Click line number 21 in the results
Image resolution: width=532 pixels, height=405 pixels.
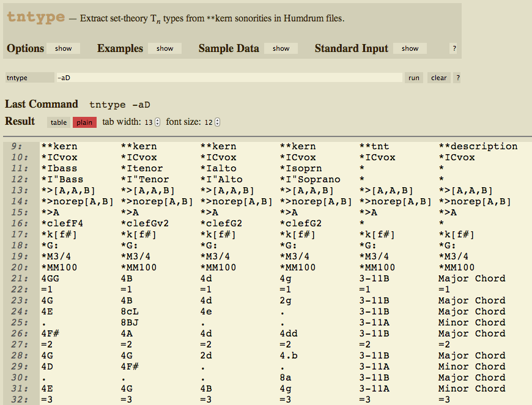coord(17,278)
